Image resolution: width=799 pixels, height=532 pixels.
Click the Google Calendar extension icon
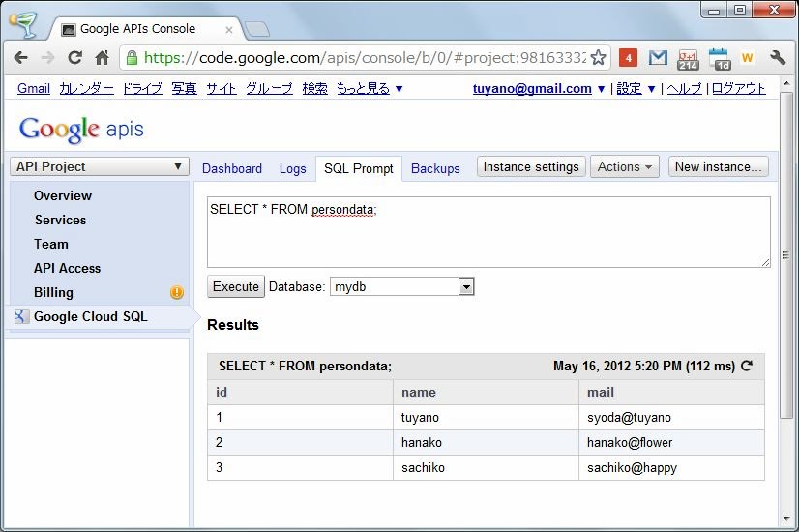[x=718, y=58]
